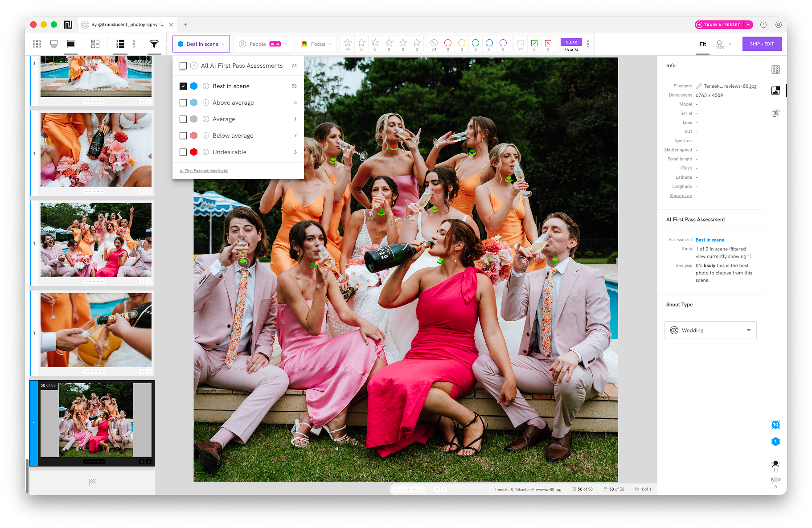Click the funnel filter icon

coord(154,44)
